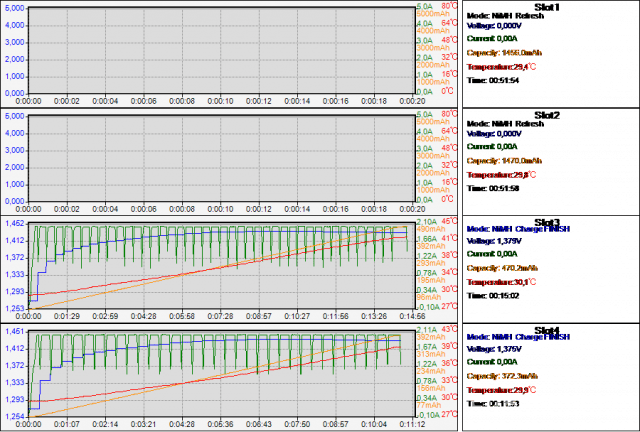Click 'Time: 00:51:54' in Slot1
Viewport: 640px width, 432px height.
tap(493, 80)
